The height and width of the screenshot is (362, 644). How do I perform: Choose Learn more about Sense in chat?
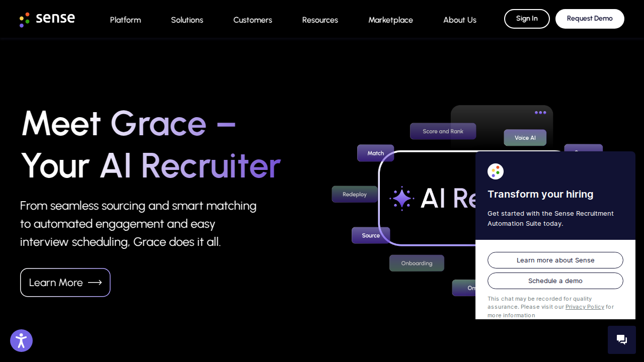[555, 260]
